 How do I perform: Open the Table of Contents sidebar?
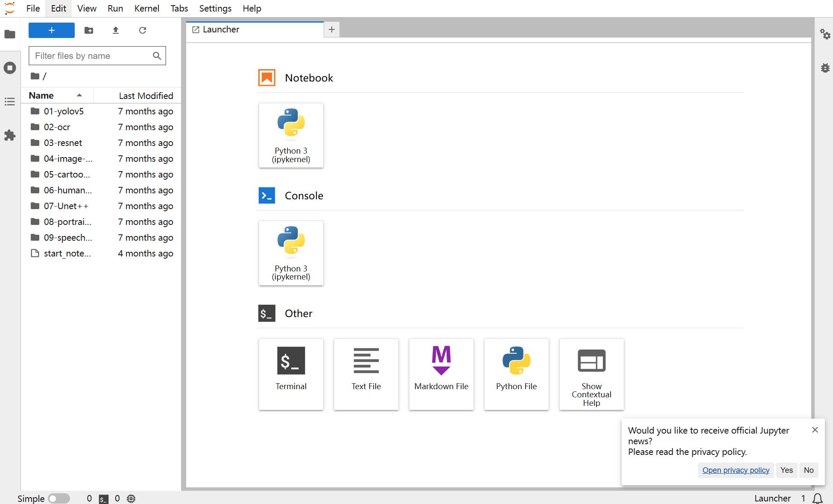tap(10, 102)
